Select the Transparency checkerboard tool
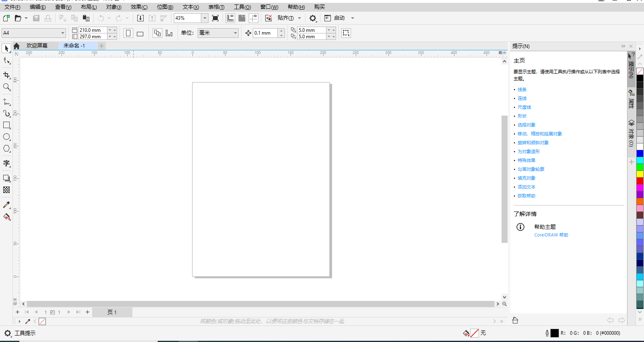The image size is (644, 342). [6, 190]
